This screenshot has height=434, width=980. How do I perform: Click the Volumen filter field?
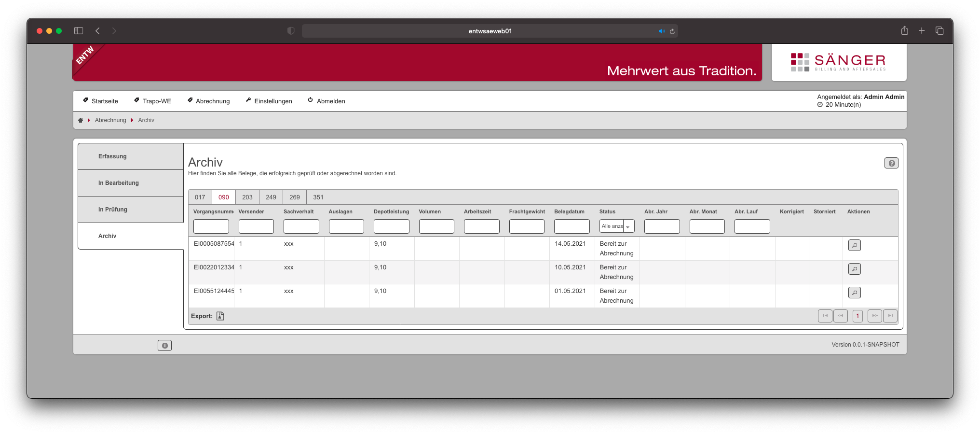436,226
